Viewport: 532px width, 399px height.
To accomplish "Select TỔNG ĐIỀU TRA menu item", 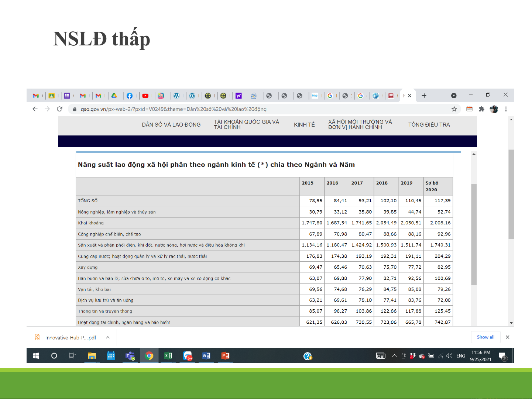I will (x=429, y=125).
